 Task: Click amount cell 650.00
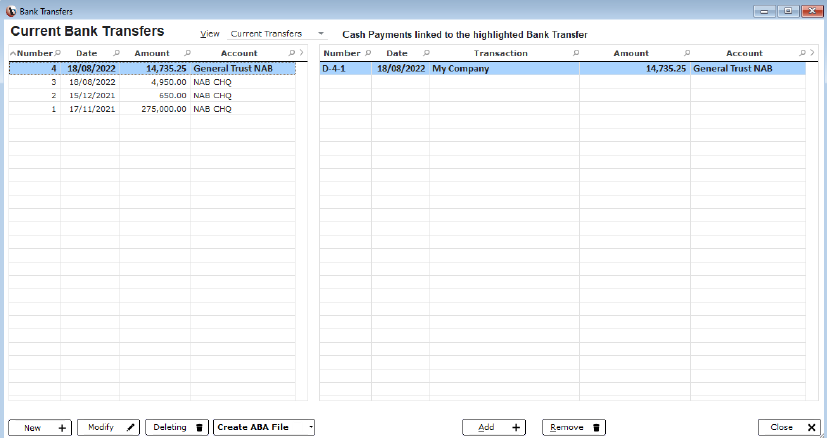172,96
